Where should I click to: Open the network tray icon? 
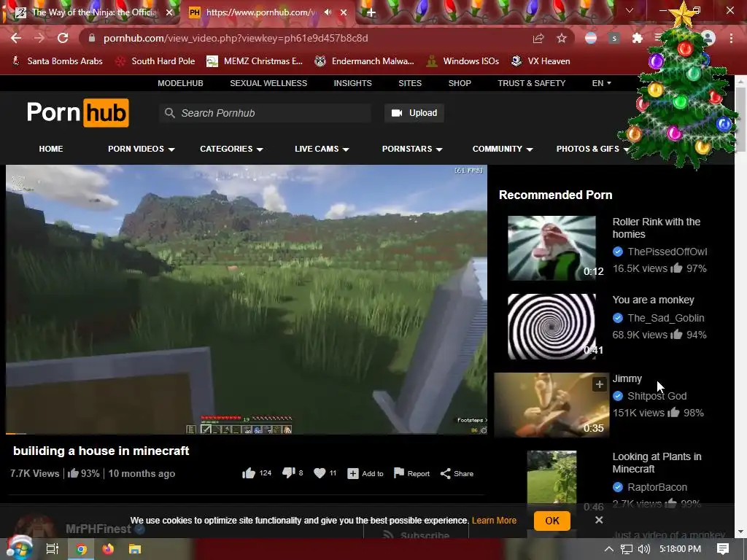pos(627,549)
